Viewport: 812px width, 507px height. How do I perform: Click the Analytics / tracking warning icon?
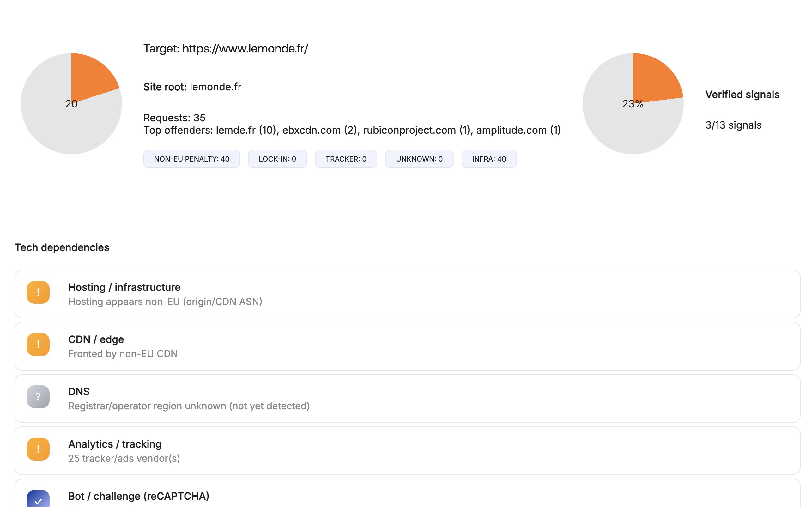[x=38, y=449]
